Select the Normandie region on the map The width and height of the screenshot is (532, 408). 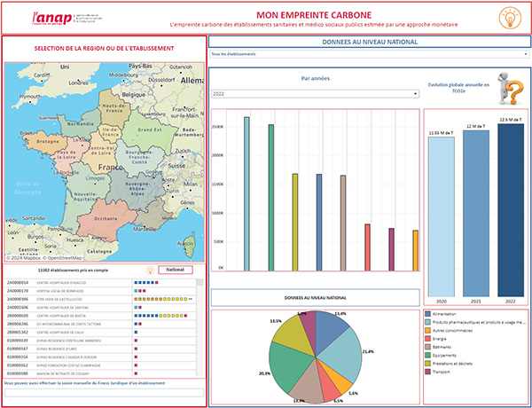coord(81,123)
